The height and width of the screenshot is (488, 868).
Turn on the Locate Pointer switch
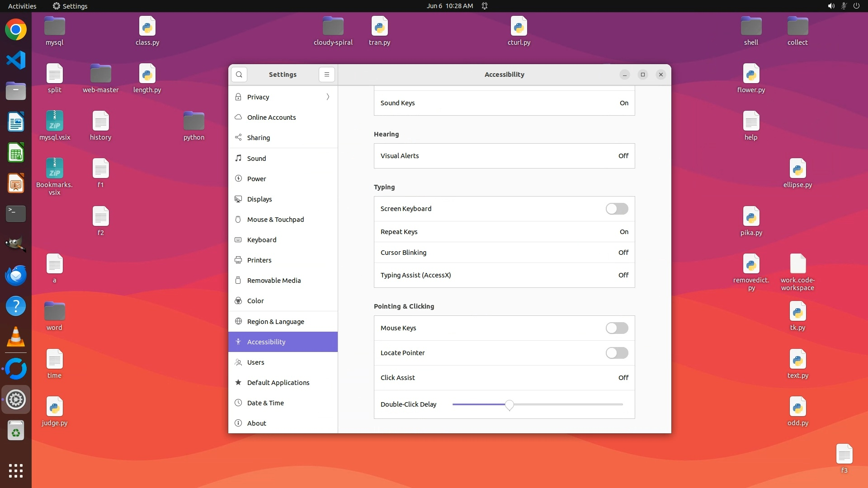point(617,353)
